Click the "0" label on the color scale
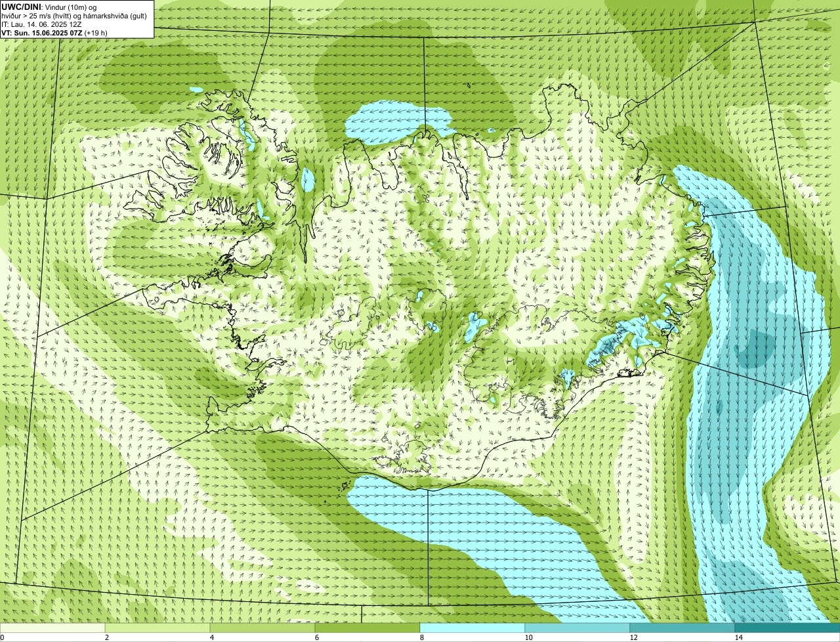840x642 pixels. tap(2, 637)
